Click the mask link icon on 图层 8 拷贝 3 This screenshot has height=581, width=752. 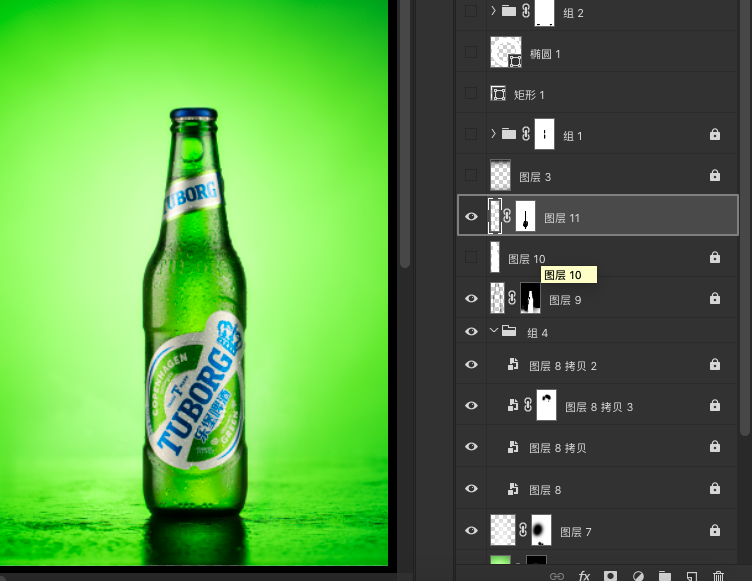pos(528,405)
